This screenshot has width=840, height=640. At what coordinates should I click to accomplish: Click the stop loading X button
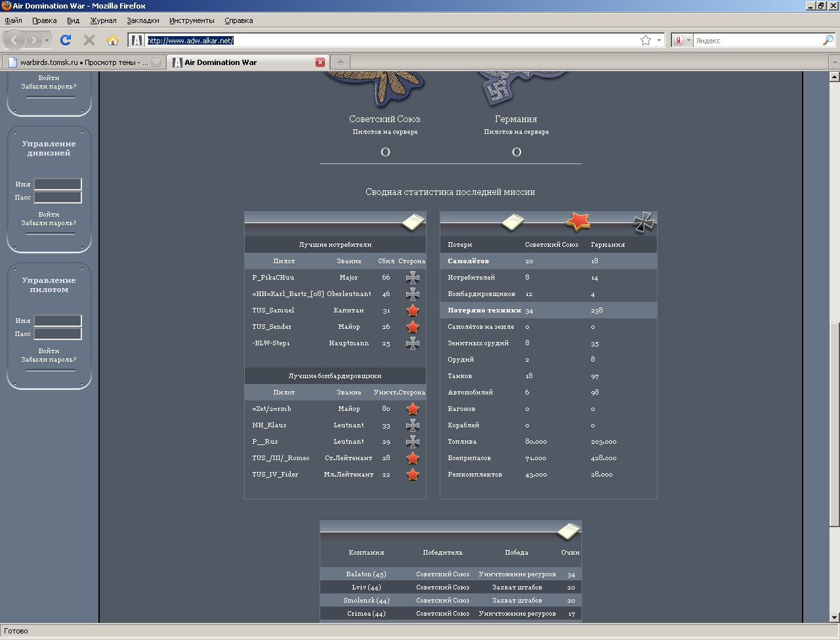coord(89,40)
